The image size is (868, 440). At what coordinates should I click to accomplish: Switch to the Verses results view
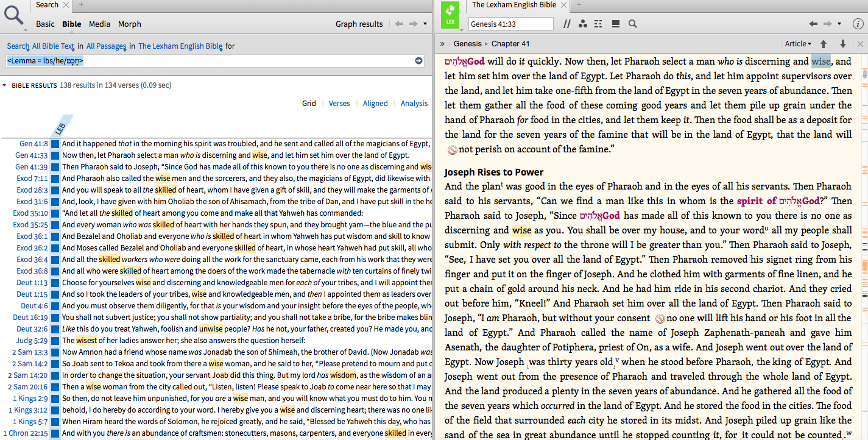point(339,104)
